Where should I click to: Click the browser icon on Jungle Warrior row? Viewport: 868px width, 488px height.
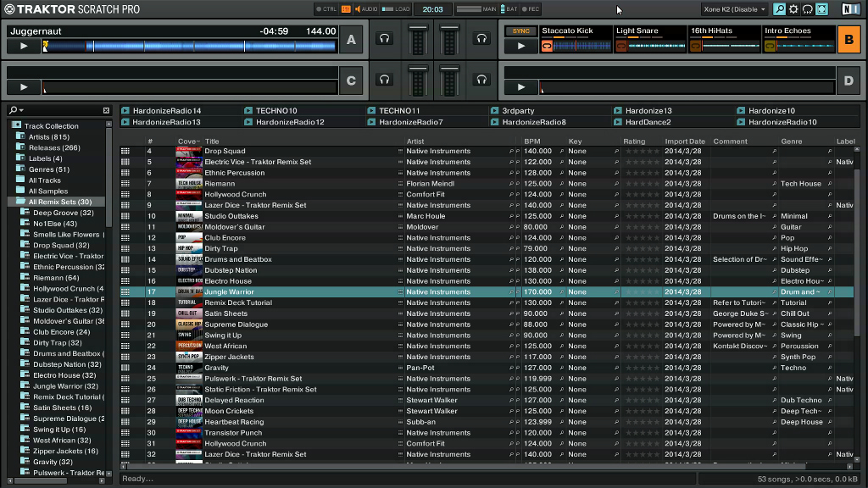coord(125,291)
